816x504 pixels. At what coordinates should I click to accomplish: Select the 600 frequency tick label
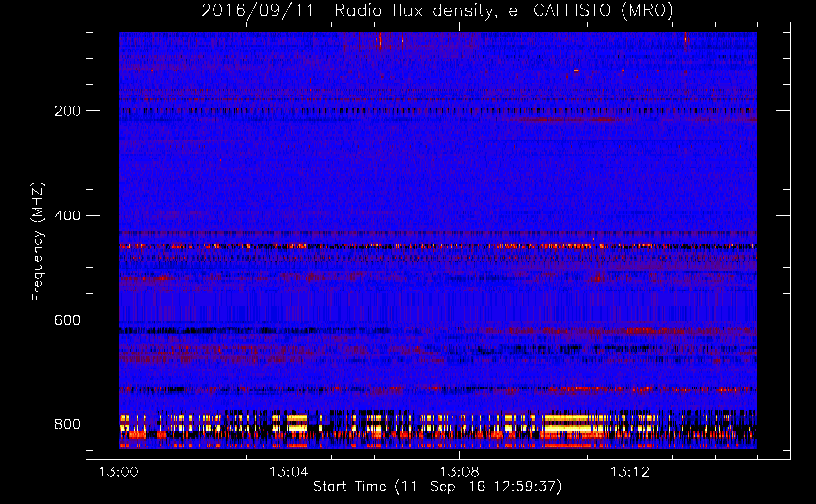click(67, 321)
